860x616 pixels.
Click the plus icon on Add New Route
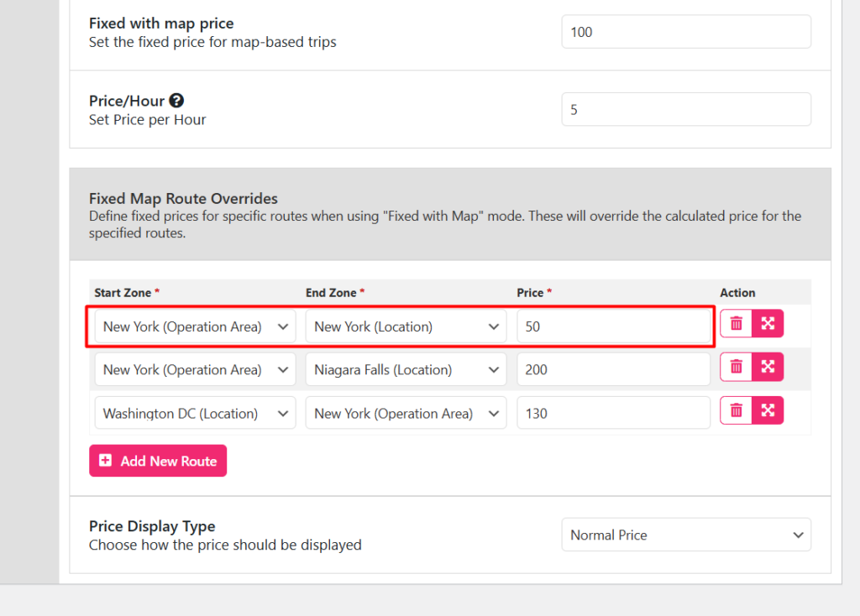104,460
